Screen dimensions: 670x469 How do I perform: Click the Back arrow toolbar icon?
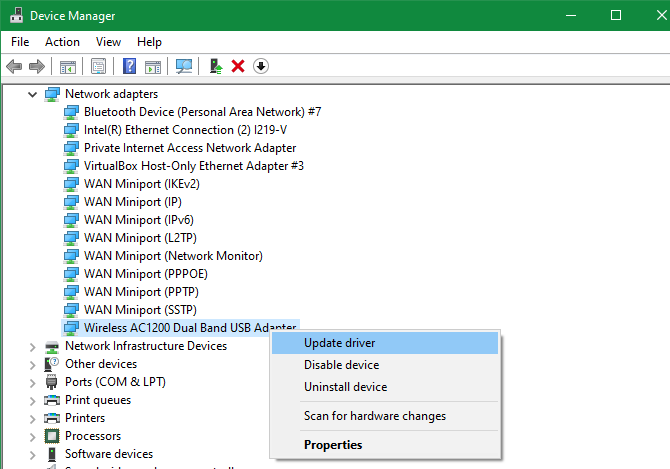(x=14, y=66)
